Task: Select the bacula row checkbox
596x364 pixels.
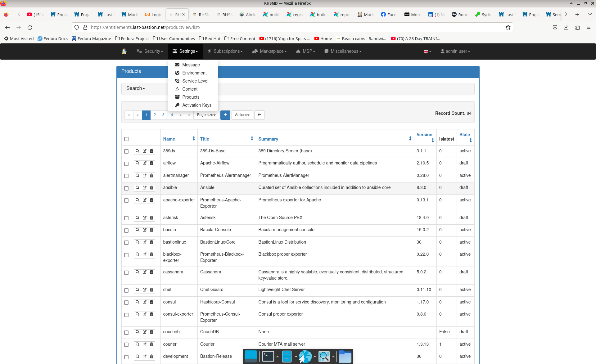Action: 126,230
